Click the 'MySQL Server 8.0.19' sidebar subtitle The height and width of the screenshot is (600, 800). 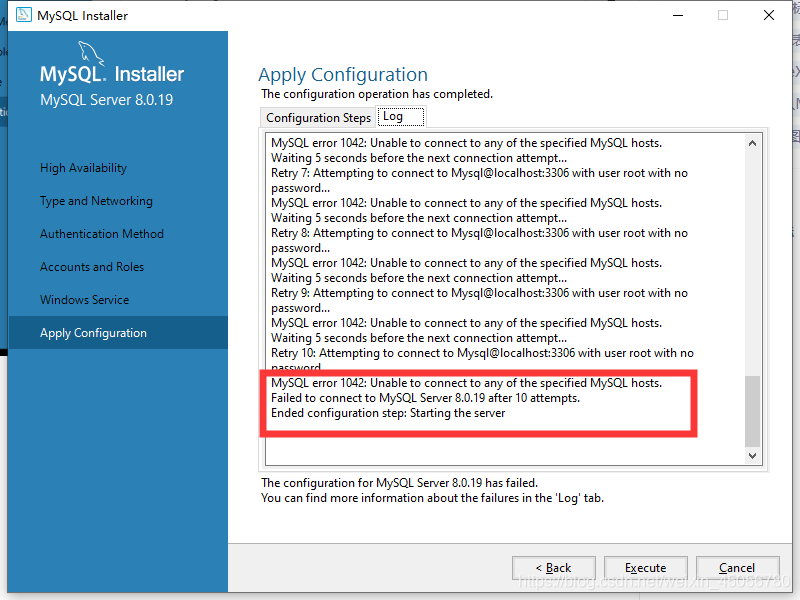tap(106, 100)
